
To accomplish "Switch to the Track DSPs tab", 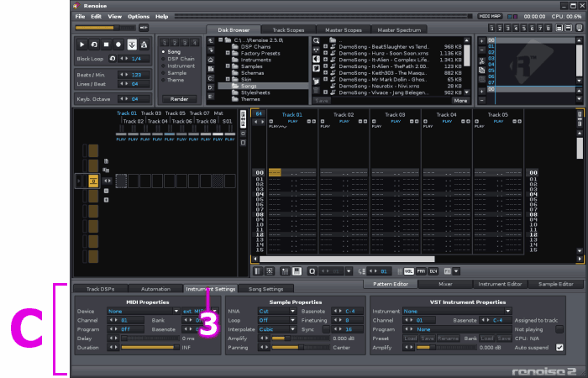I will coord(101,289).
